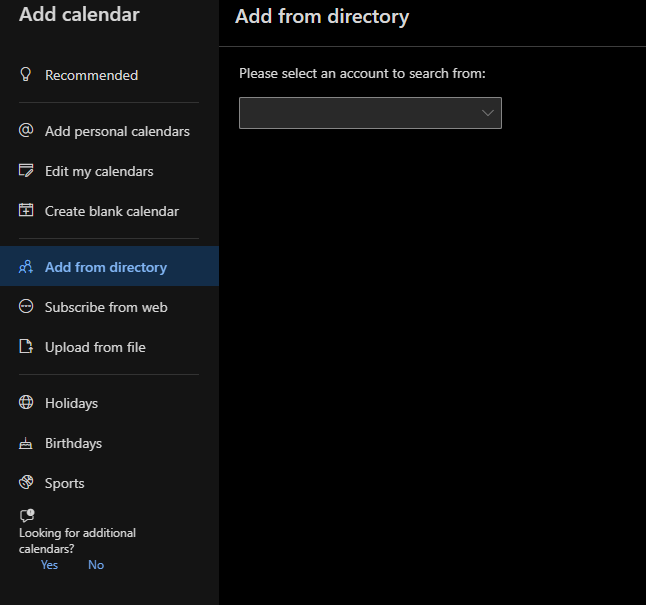Go to Subscribe from web
Image resolution: width=646 pixels, height=605 pixels.
pyautogui.click(x=106, y=307)
